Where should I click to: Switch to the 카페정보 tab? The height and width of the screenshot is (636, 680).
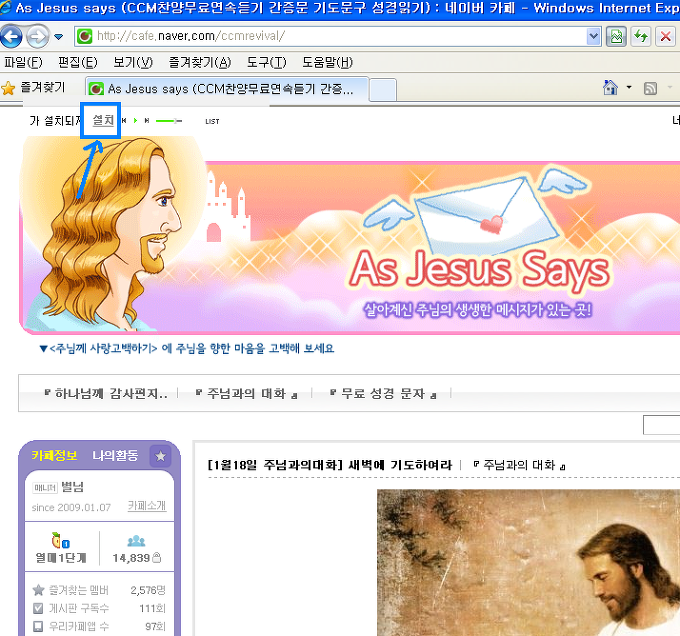[x=54, y=456]
